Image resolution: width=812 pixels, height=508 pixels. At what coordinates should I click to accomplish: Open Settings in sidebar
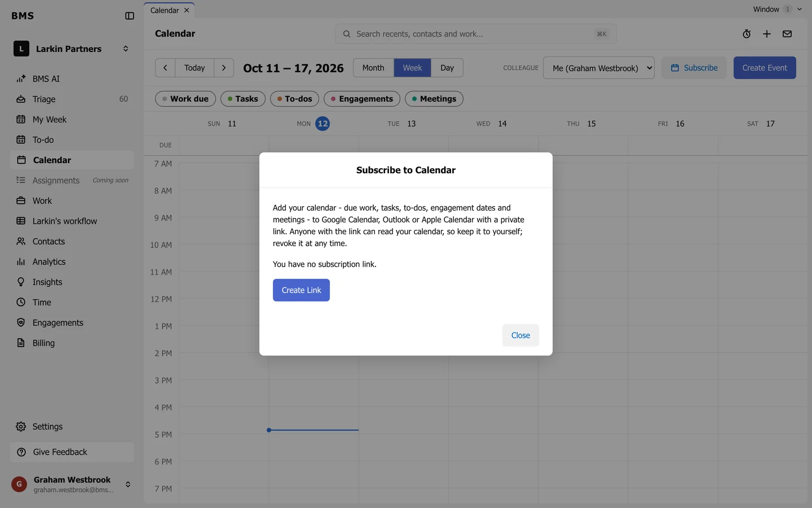[72, 427]
